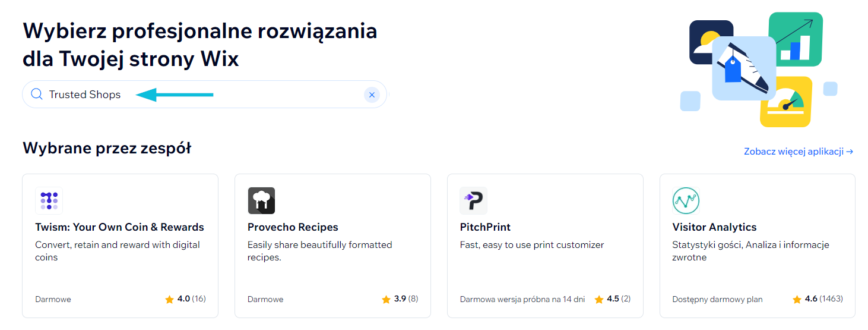Click the (8) review count on Provecho
Screen dimensions: 868x330
(x=413, y=298)
